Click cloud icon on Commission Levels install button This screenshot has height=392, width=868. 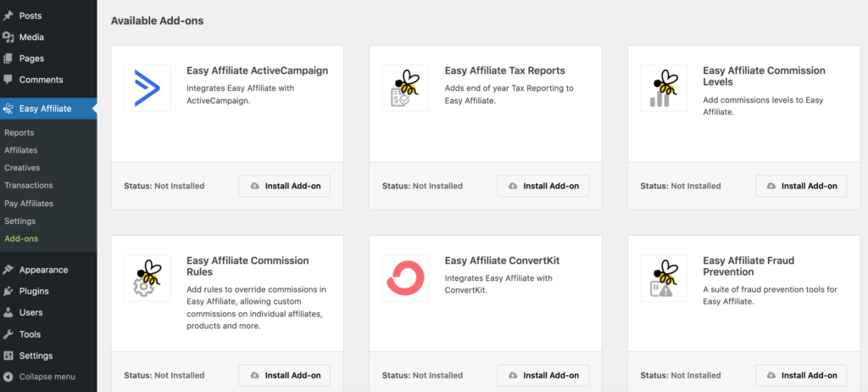click(771, 186)
